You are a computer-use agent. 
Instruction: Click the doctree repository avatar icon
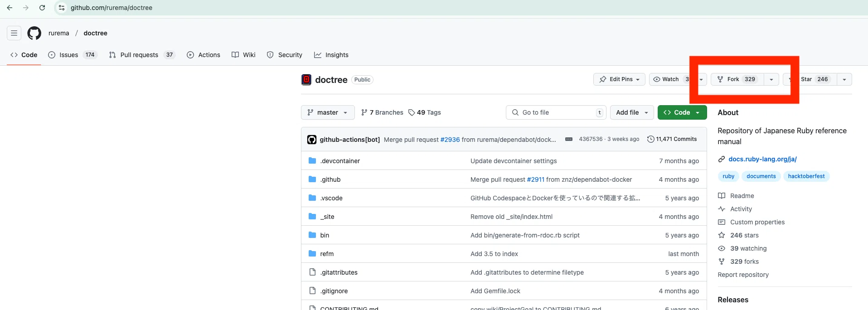306,80
